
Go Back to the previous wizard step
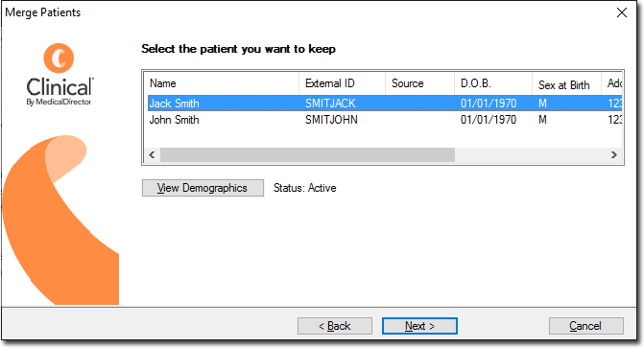click(x=335, y=326)
